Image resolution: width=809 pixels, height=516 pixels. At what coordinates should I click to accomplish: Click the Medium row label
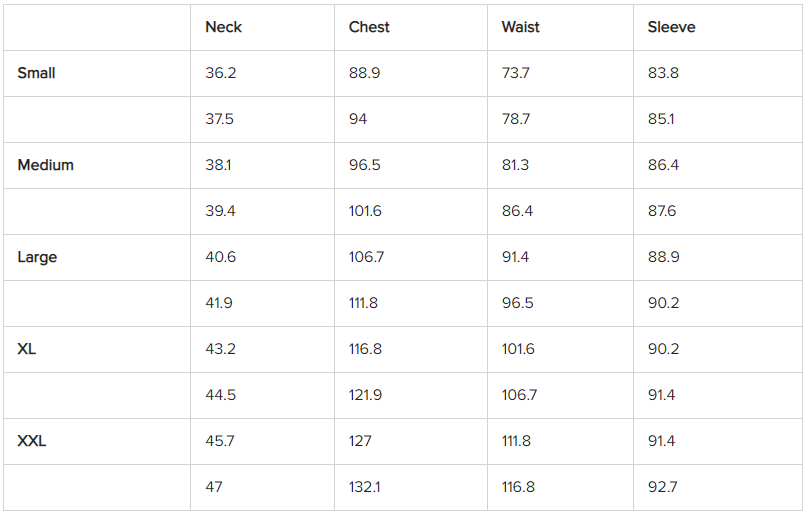(x=46, y=165)
